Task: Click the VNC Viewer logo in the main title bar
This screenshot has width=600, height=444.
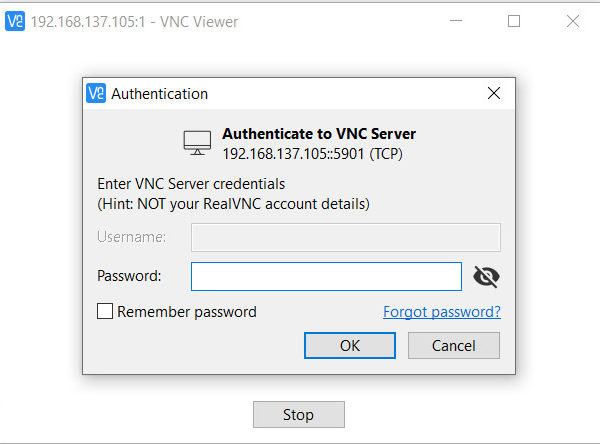Action: click(x=15, y=21)
